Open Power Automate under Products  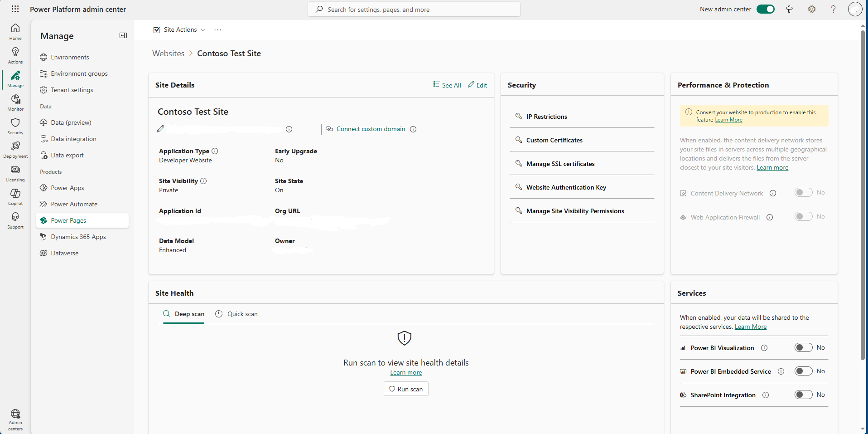point(82,204)
